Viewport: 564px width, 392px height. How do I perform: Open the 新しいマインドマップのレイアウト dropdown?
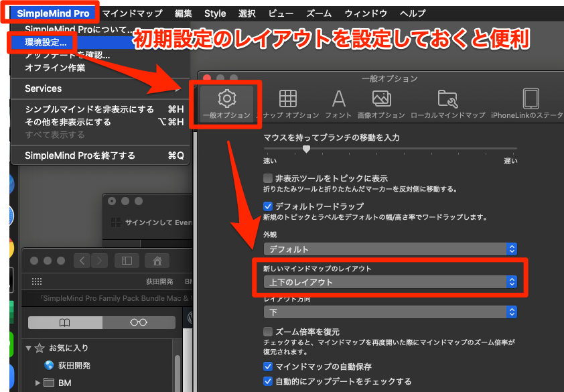click(x=389, y=282)
